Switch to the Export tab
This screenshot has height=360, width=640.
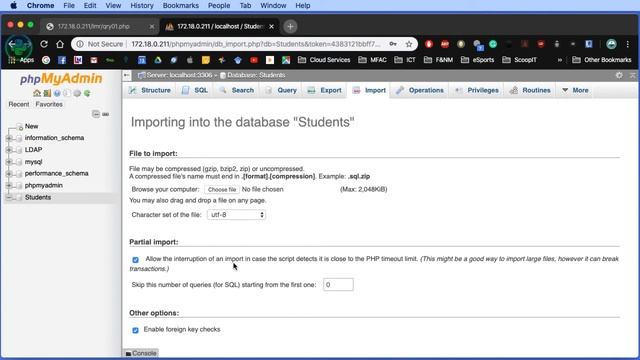[x=324, y=90]
